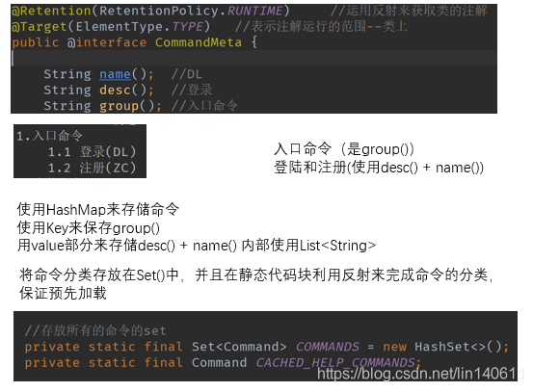Click the //登录 comment

pos(192,90)
